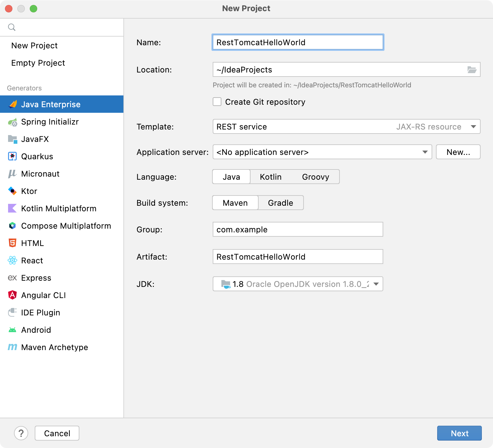Screen dimensions: 493x448
Task: Choose Gradle build system
Action: point(281,203)
